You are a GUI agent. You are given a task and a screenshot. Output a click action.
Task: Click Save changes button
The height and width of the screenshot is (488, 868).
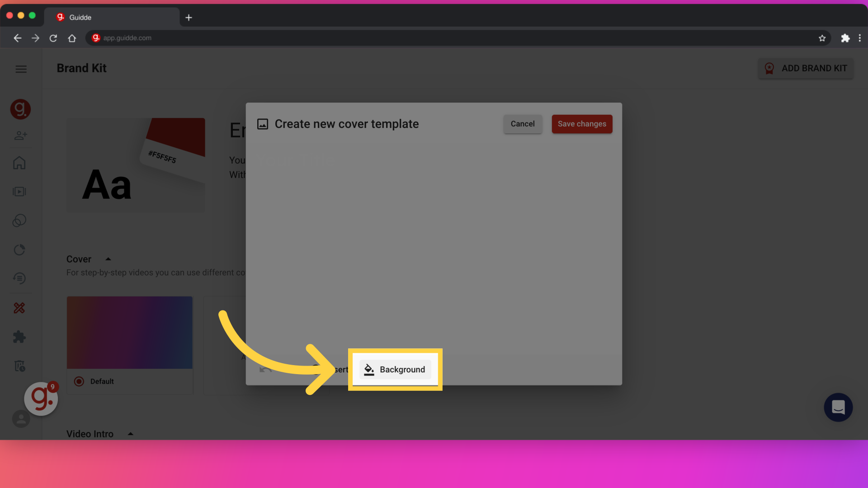pos(582,124)
